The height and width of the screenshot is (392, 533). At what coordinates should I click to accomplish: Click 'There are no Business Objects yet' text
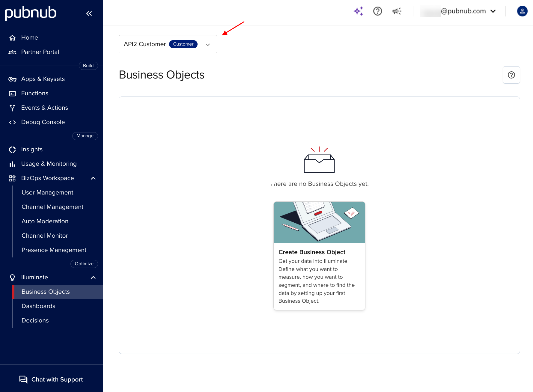320,184
